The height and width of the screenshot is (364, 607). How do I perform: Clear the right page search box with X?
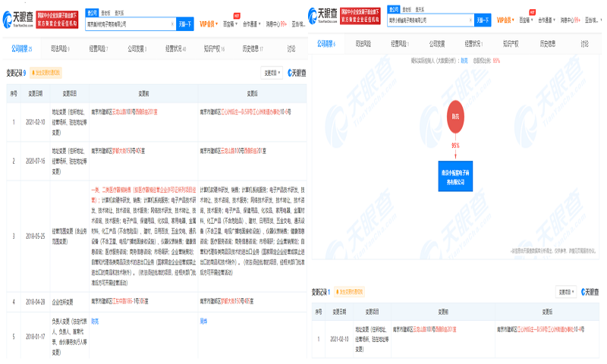[470, 20]
